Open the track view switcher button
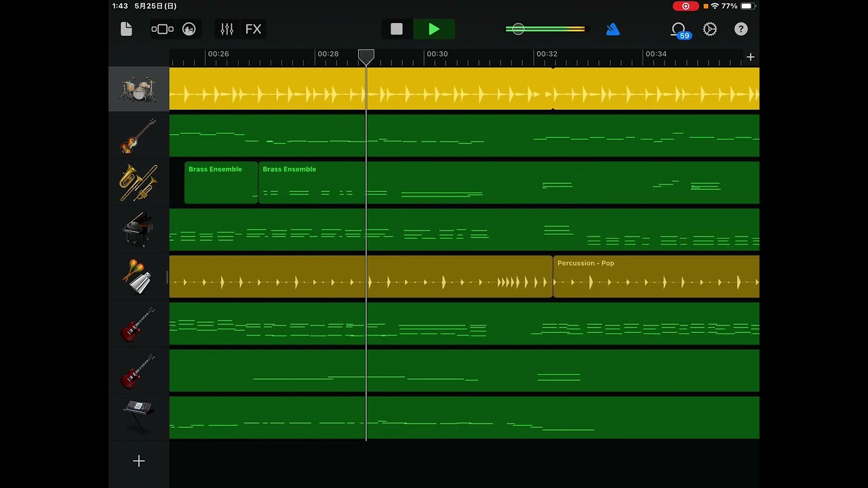Image resolution: width=868 pixels, height=488 pixels. point(163,29)
